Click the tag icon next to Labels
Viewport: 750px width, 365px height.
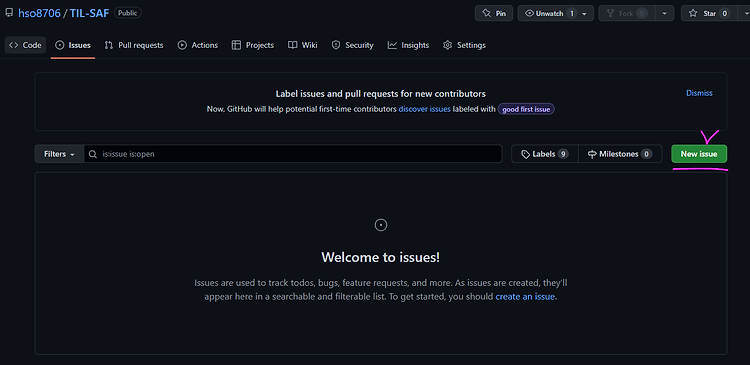526,154
